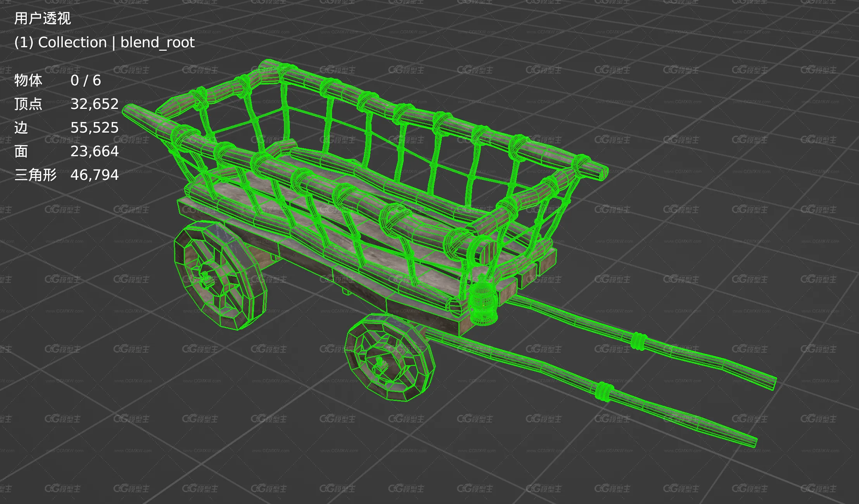The width and height of the screenshot is (859, 504).
Task: Click the '三角形' statistics label
Action: 35,175
